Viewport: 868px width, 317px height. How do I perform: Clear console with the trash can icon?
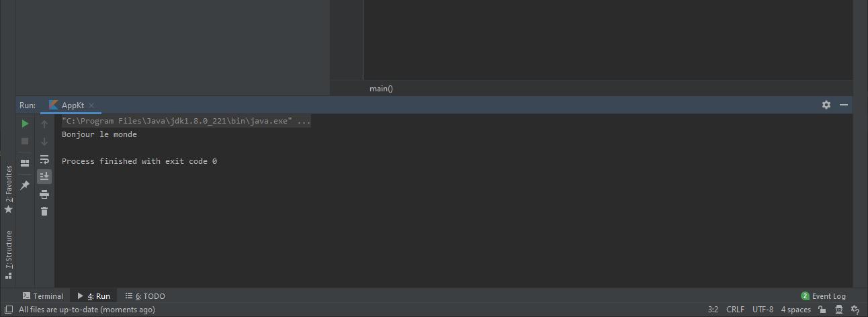coord(44,212)
